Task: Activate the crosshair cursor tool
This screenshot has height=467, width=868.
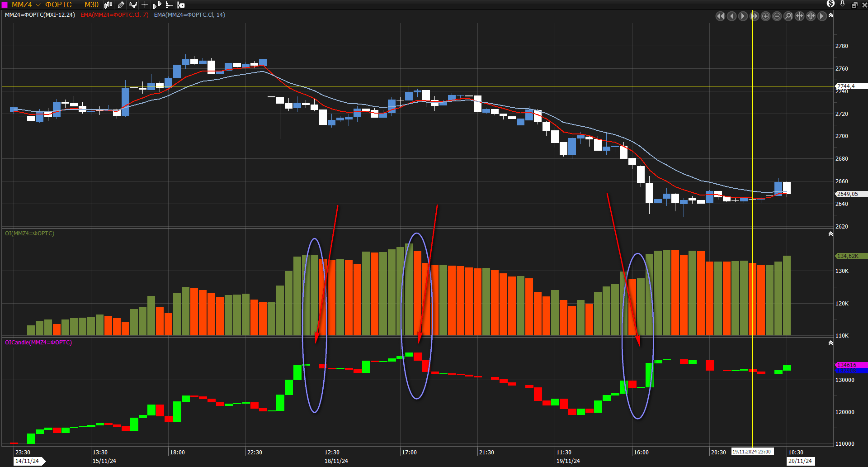Action: pos(145,5)
